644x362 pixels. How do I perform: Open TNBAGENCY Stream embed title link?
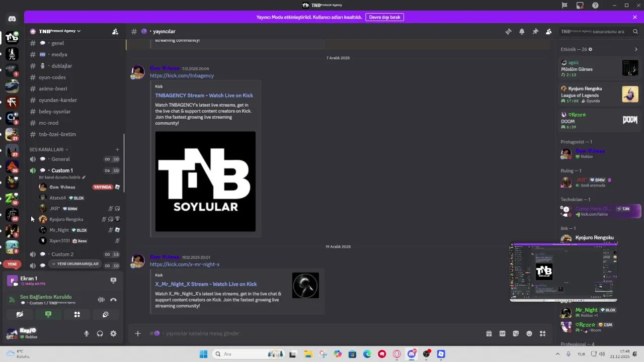(x=204, y=96)
